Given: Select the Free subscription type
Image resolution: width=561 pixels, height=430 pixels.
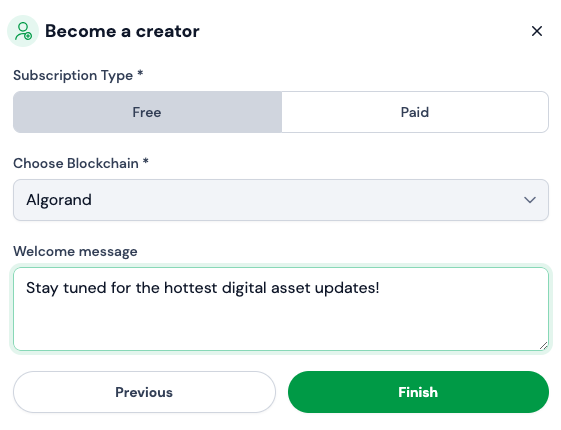Looking at the screenshot, I should tap(147, 112).
